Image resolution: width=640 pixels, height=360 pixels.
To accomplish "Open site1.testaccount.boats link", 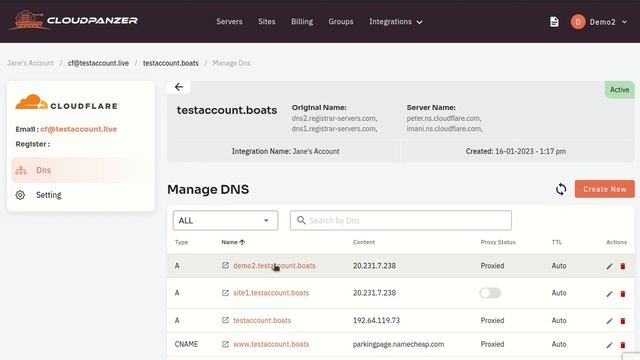I will 271,293.
